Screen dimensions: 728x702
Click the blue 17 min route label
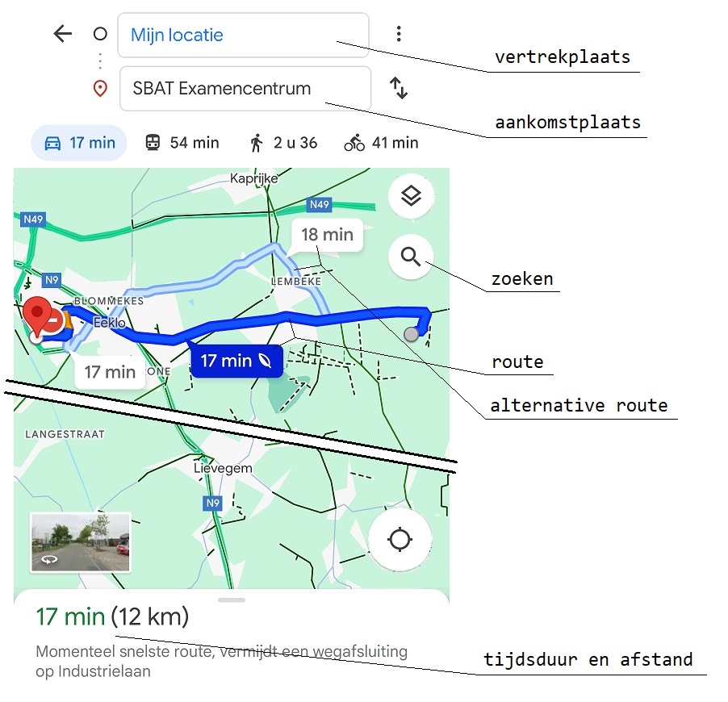click(x=236, y=361)
